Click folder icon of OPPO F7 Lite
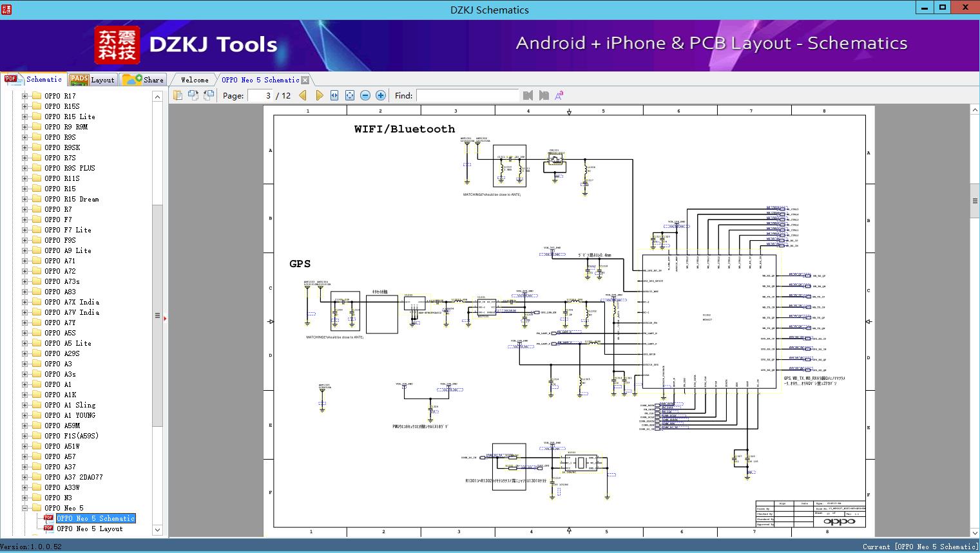 (x=37, y=230)
